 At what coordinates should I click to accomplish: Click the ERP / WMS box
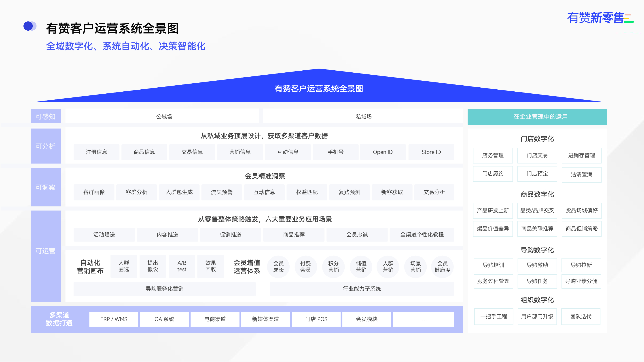coord(114,319)
